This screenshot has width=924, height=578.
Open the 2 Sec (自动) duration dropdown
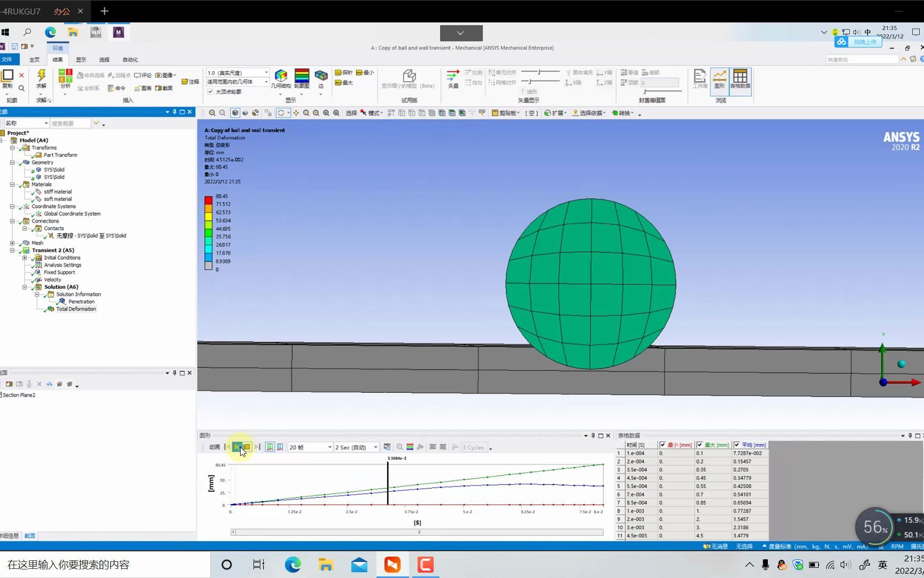tap(356, 447)
